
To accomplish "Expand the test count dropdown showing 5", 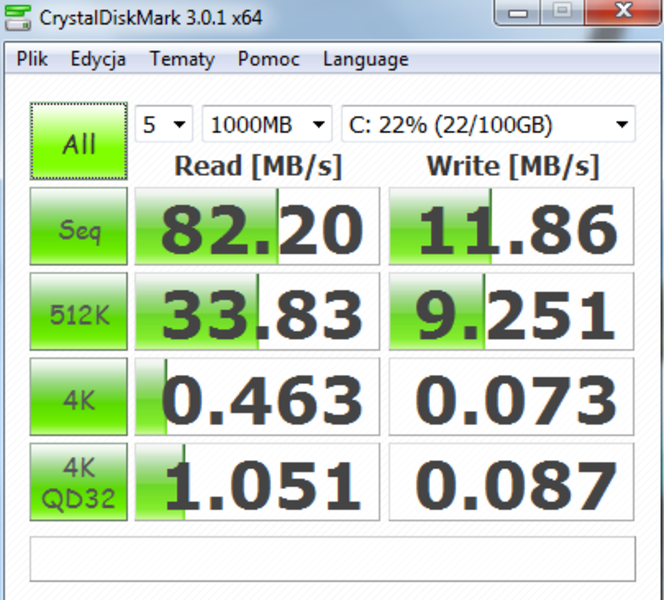I will (x=164, y=124).
